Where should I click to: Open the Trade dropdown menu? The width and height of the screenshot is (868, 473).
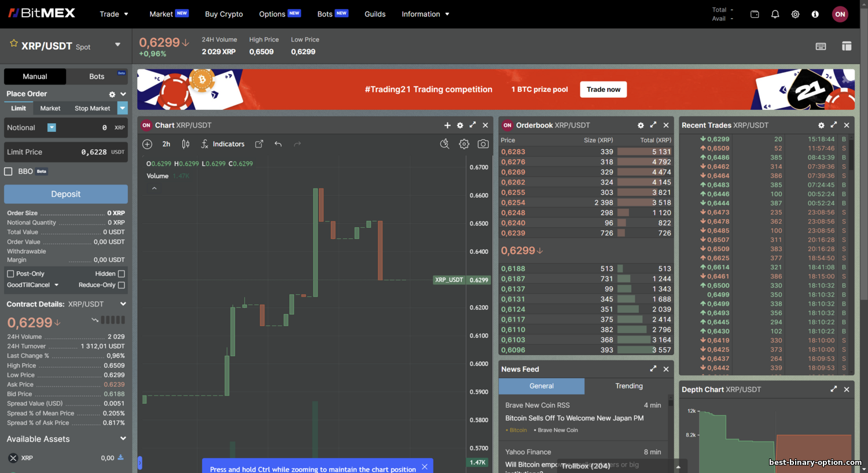114,14
